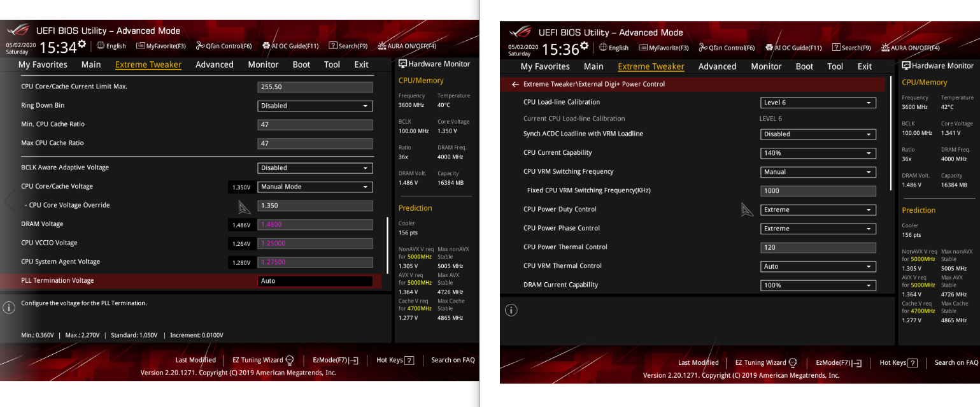Select Advanced tab on left screen
This screenshot has width=980, height=407.
pos(215,64)
